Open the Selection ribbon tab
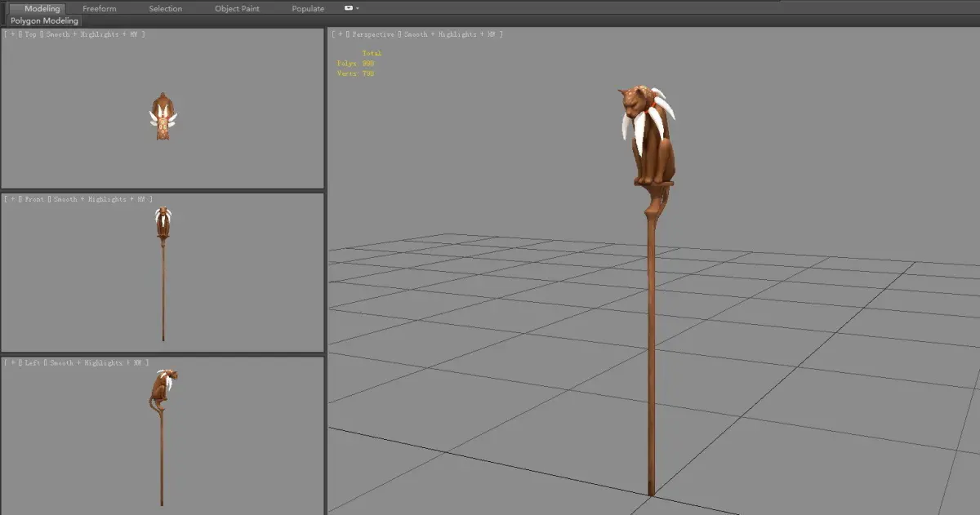 pyautogui.click(x=166, y=8)
